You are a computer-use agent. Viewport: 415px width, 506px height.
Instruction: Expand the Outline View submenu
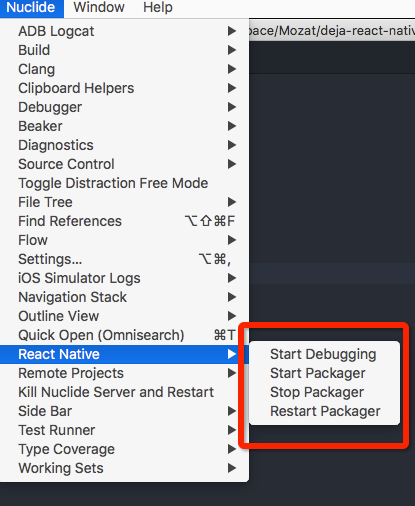pyautogui.click(x=124, y=316)
